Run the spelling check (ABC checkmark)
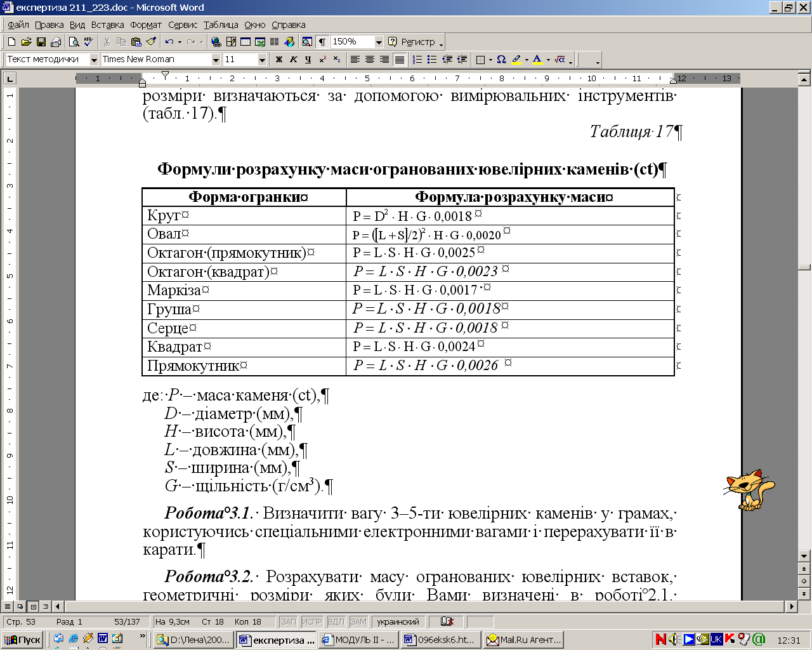The width and height of the screenshot is (812, 650). [x=89, y=42]
